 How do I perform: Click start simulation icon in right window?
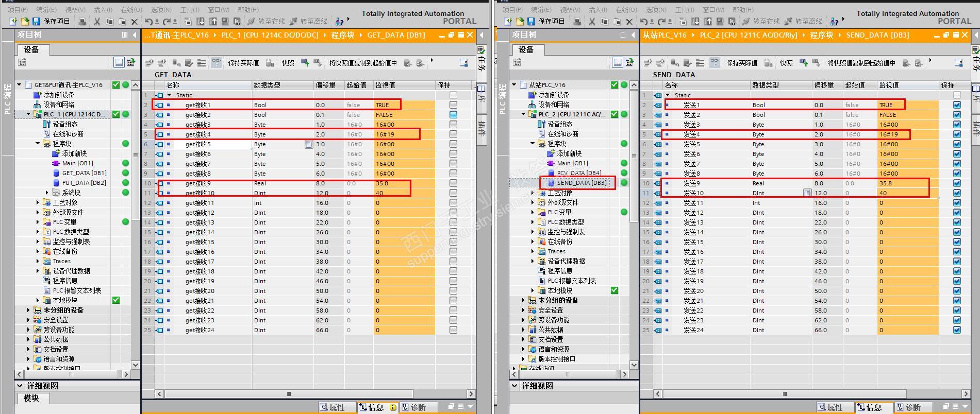720,22
